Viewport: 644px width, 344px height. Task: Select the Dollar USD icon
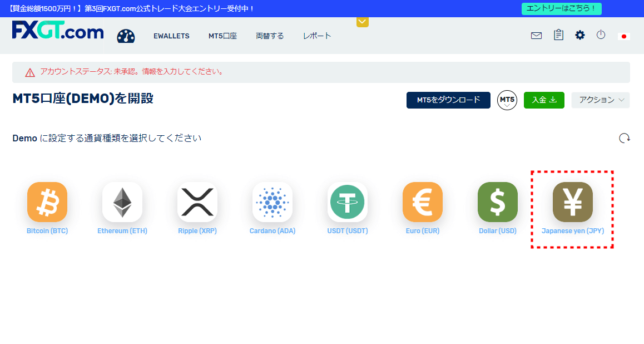click(498, 202)
